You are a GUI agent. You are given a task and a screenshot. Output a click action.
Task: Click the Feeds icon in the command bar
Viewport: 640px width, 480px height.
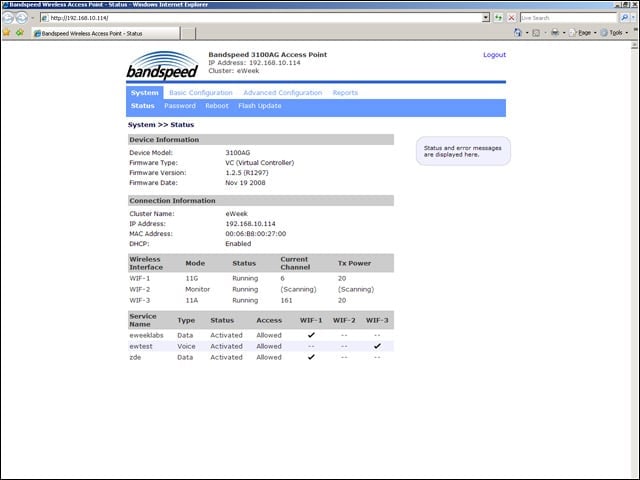click(x=536, y=33)
